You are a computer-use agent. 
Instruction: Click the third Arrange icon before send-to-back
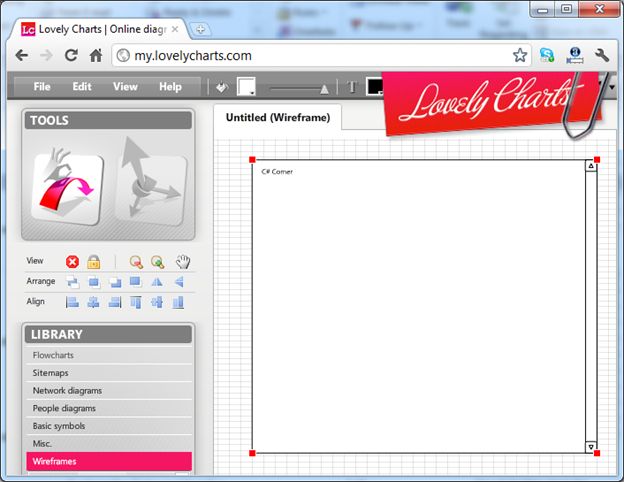point(115,282)
